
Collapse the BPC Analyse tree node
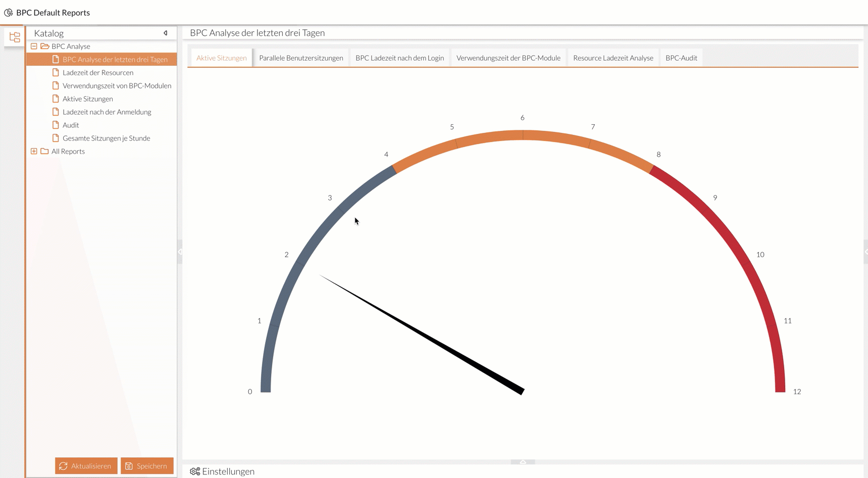point(34,46)
